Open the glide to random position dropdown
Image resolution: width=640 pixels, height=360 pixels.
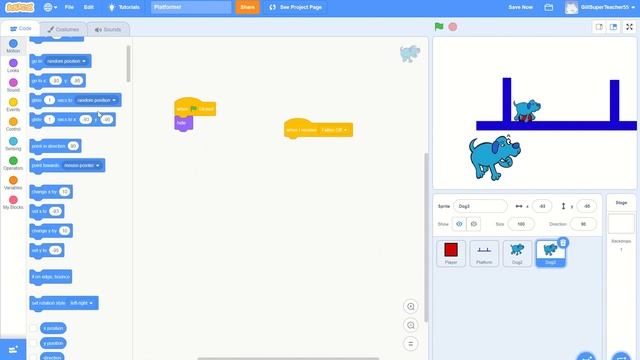[x=96, y=100]
